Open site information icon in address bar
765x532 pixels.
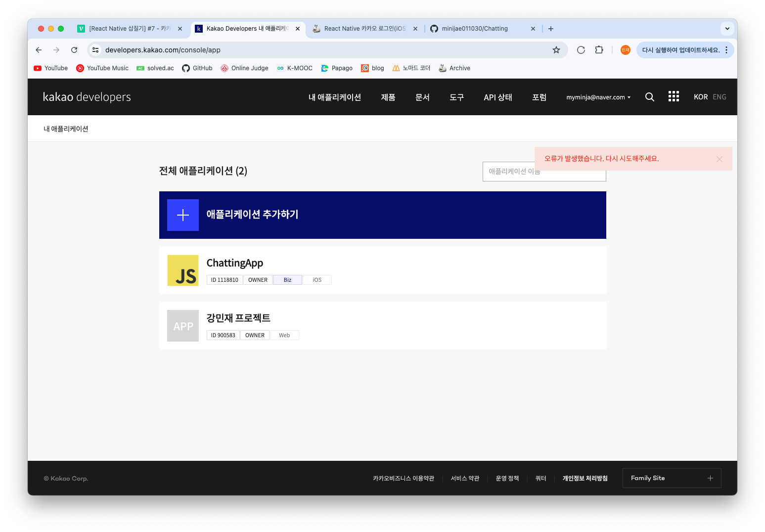tap(95, 50)
